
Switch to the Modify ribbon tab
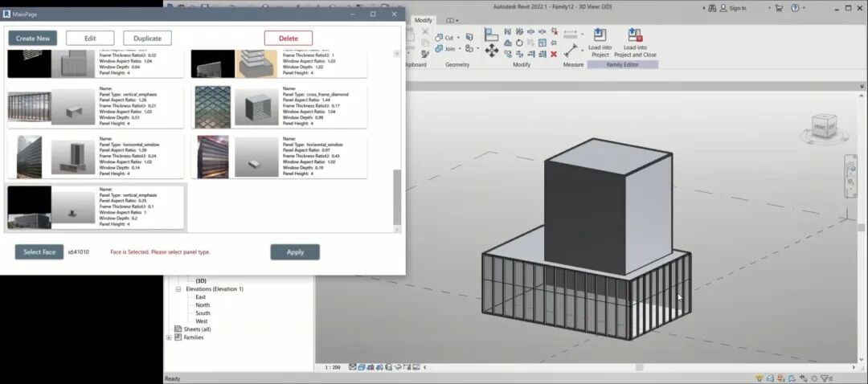(x=423, y=20)
